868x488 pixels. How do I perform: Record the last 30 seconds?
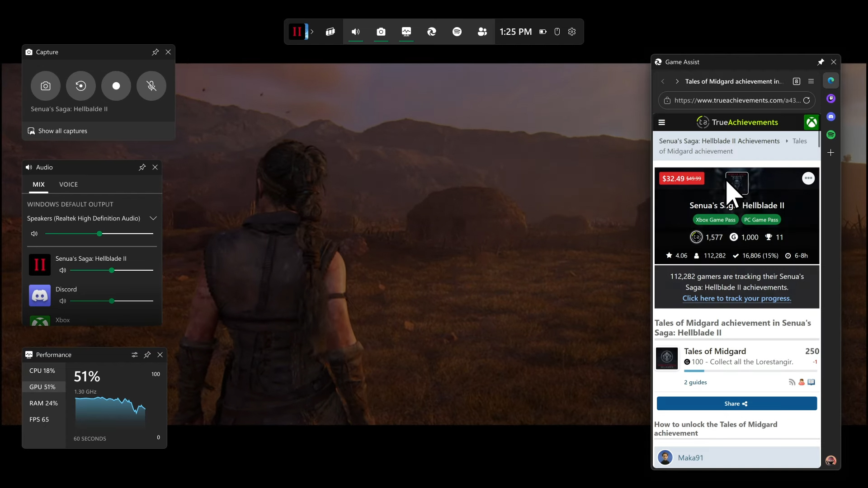[81, 86]
